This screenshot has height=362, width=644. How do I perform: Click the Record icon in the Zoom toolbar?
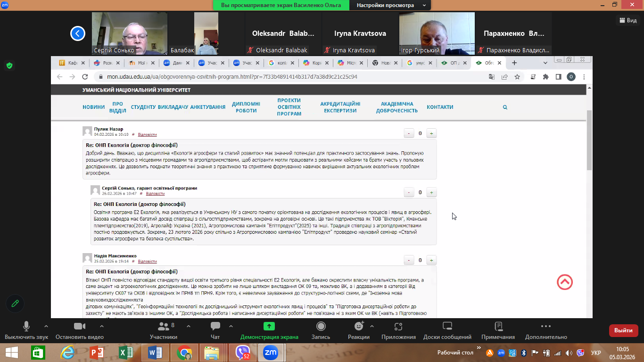coord(321,327)
